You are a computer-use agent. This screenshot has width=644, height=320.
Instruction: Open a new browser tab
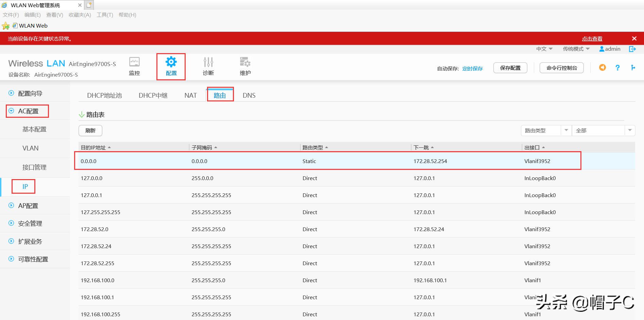pos(89,5)
